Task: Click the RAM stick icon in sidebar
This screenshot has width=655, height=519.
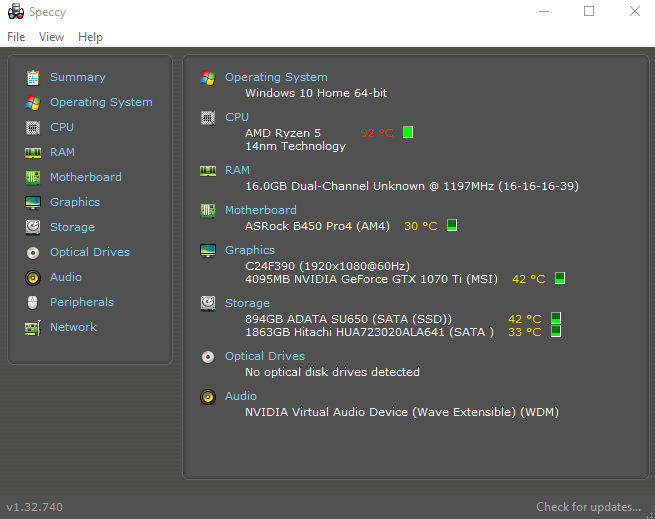Action: [x=33, y=153]
